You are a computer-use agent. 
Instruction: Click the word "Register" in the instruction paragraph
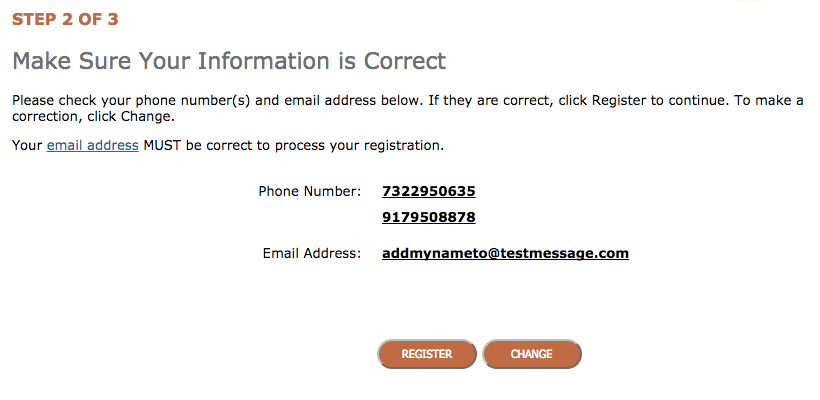(621, 101)
